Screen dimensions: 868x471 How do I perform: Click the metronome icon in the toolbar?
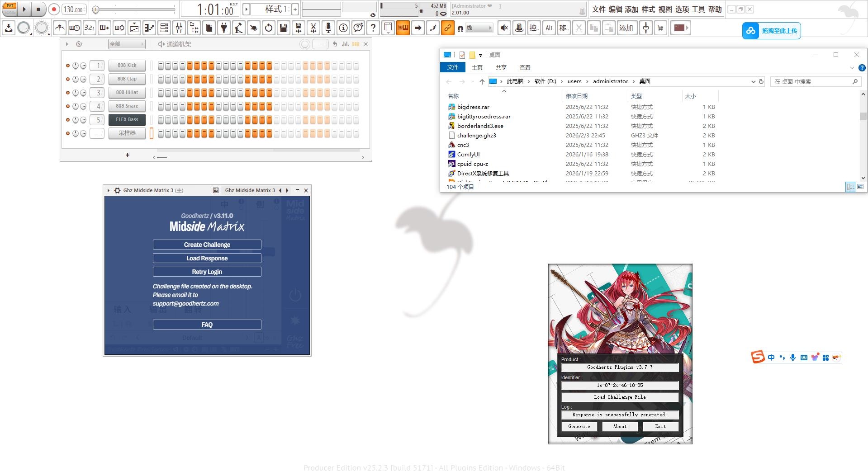(60, 28)
